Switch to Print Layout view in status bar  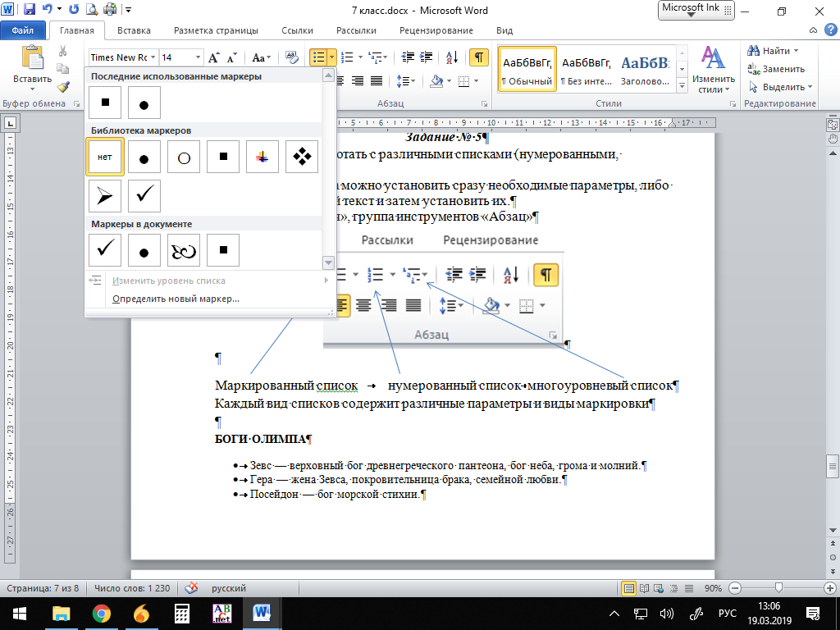pos(629,588)
